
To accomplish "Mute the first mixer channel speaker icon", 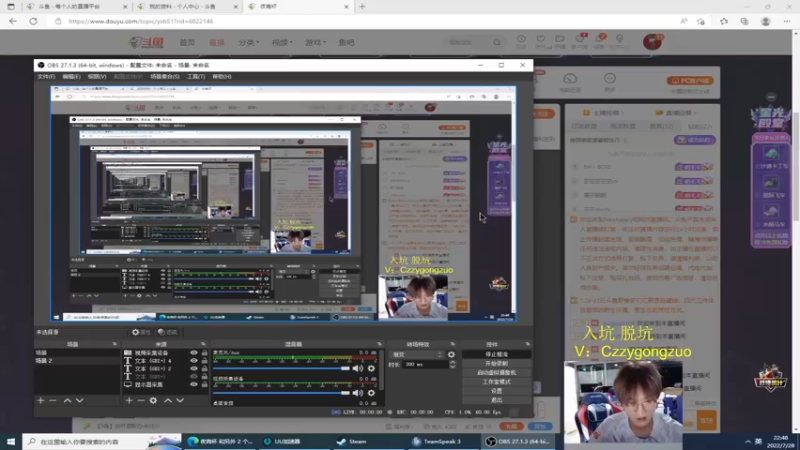I will pos(358,368).
